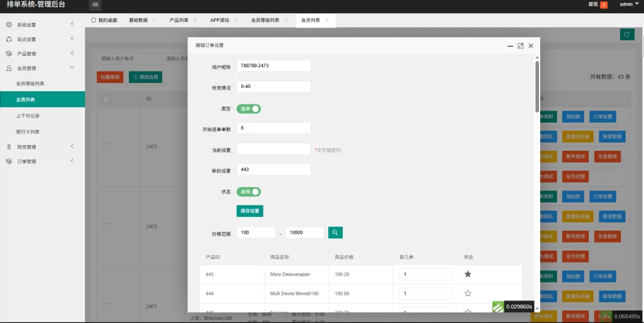The image size is (644, 323).
Task: Click the filled star for product 443
Action: 467,274
